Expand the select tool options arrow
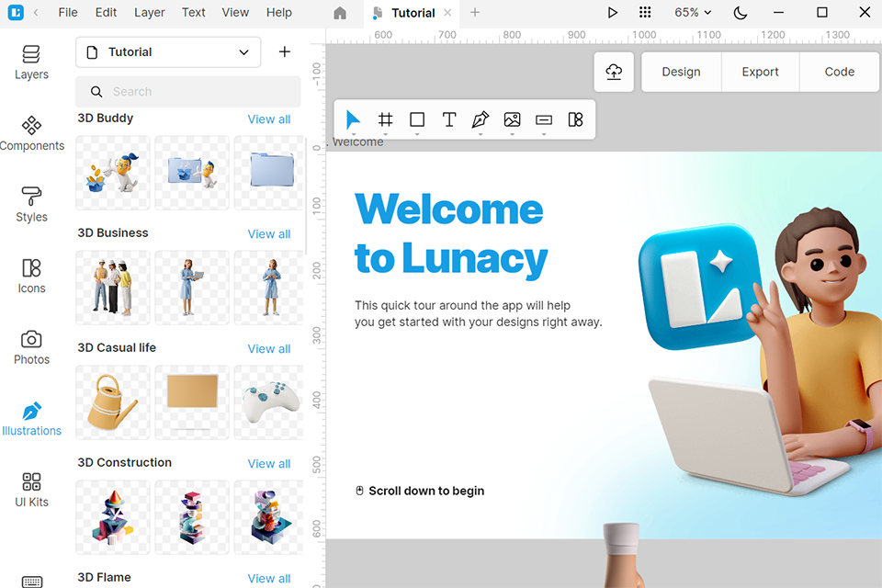 [353, 134]
